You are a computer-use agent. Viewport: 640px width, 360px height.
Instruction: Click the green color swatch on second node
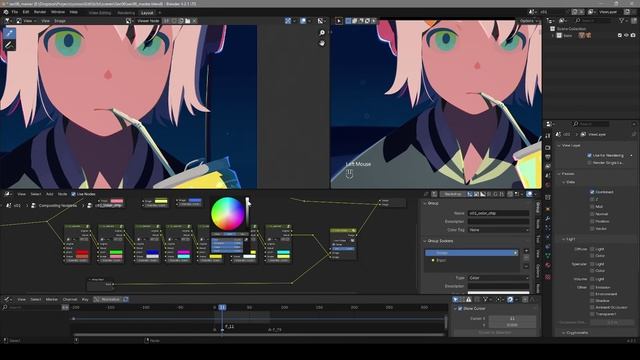(x=116, y=253)
